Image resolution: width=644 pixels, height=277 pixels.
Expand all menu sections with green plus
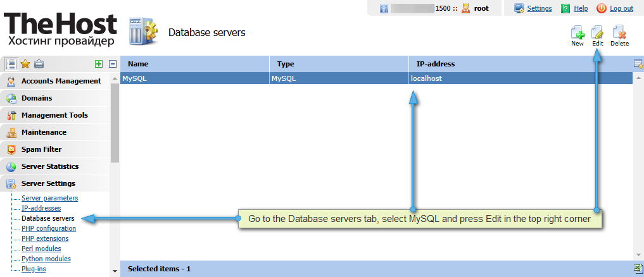point(99,64)
